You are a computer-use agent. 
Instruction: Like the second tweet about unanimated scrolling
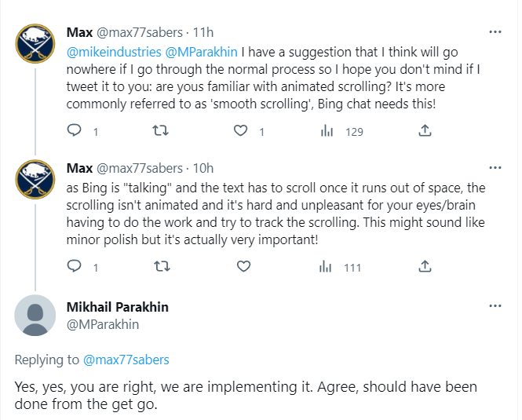click(x=243, y=266)
